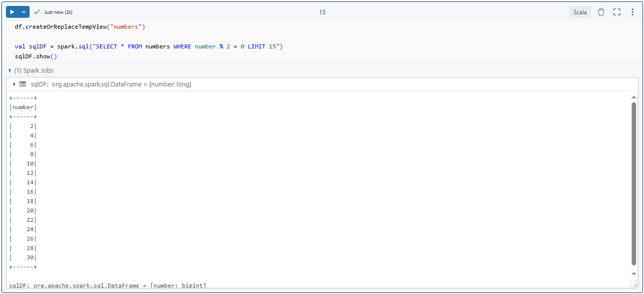Run the notebook cell
644x294 pixels.
12,11
